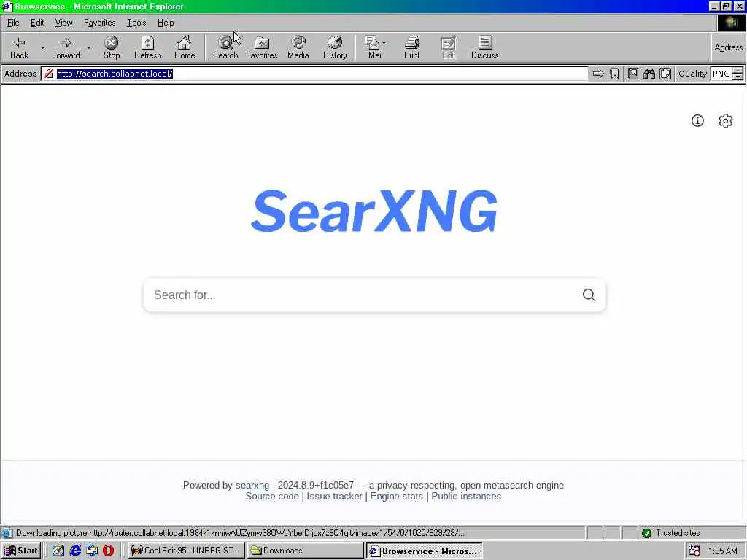The height and width of the screenshot is (560, 747).
Task: Increase Quality with the up stepper arrow
Action: point(738,71)
